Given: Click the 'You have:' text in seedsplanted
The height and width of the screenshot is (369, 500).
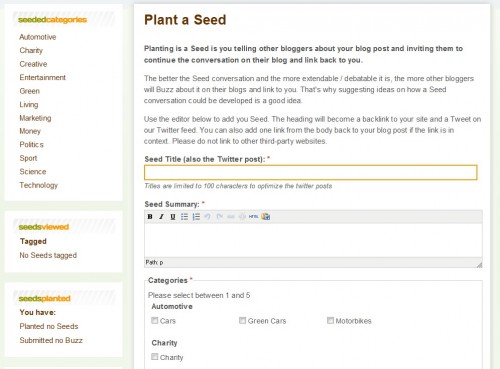Looking at the screenshot, I should click(38, 312).
